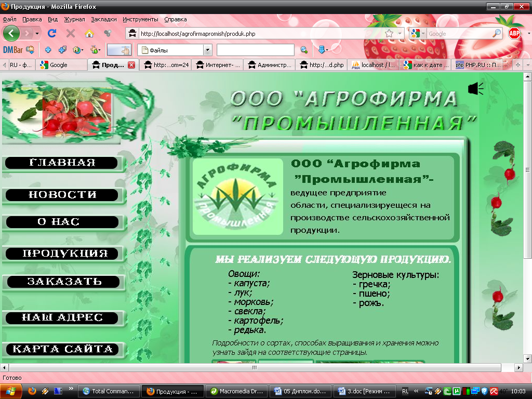
Task: Open the home page with the house icon
Action: [89, 33]
